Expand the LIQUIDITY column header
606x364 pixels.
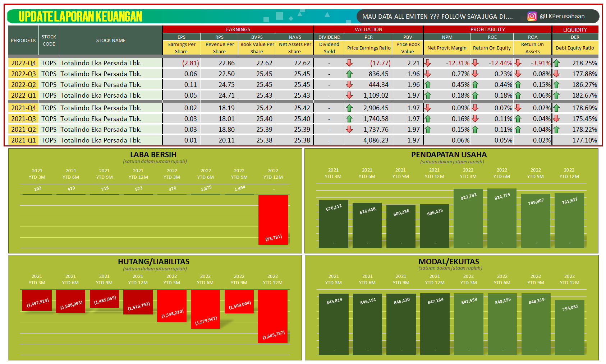575,29
